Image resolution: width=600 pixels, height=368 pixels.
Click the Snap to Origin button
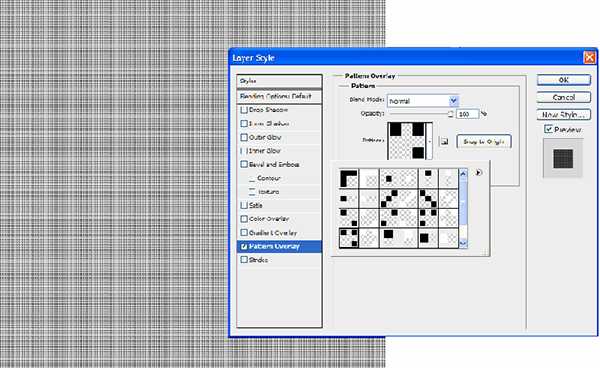point(484,142)
